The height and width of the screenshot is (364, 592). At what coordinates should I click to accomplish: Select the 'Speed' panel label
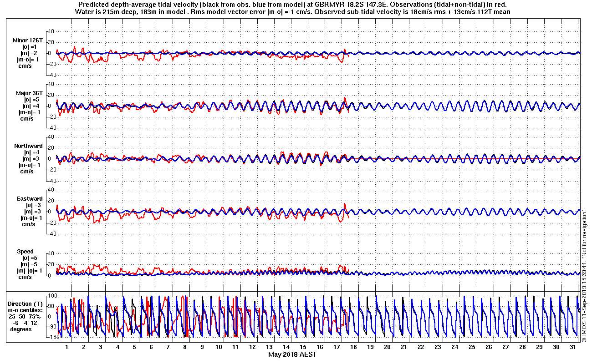tap(25, 252)
